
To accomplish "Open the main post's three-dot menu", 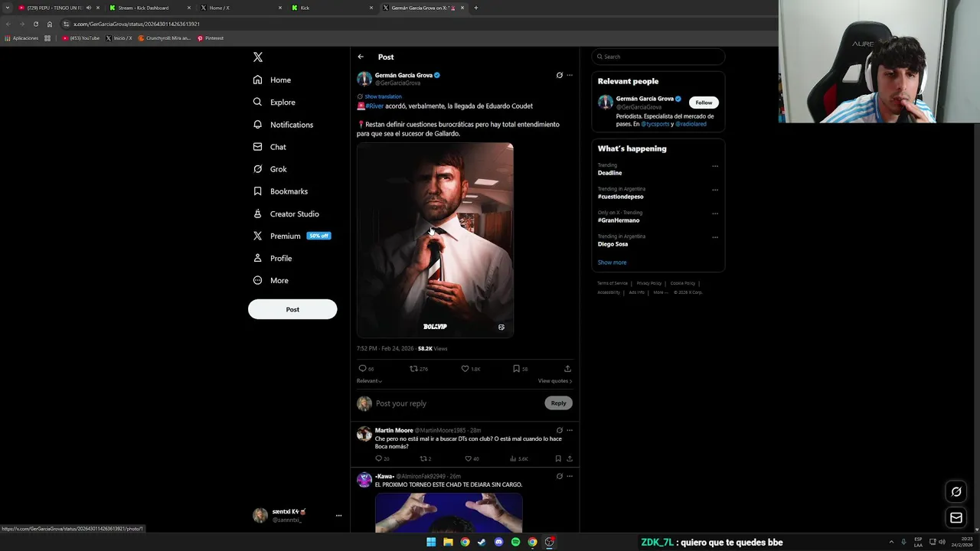I will pyautogui.click(x=569, y=75).
